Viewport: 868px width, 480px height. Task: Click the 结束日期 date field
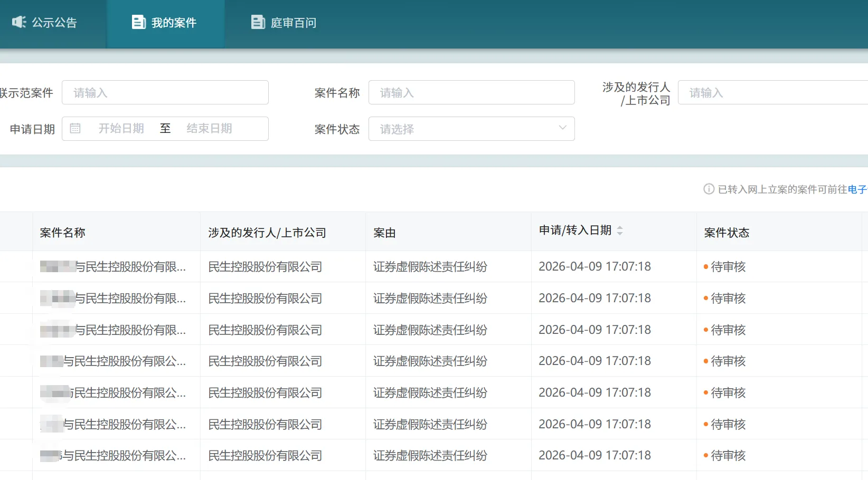pos(210,128)
